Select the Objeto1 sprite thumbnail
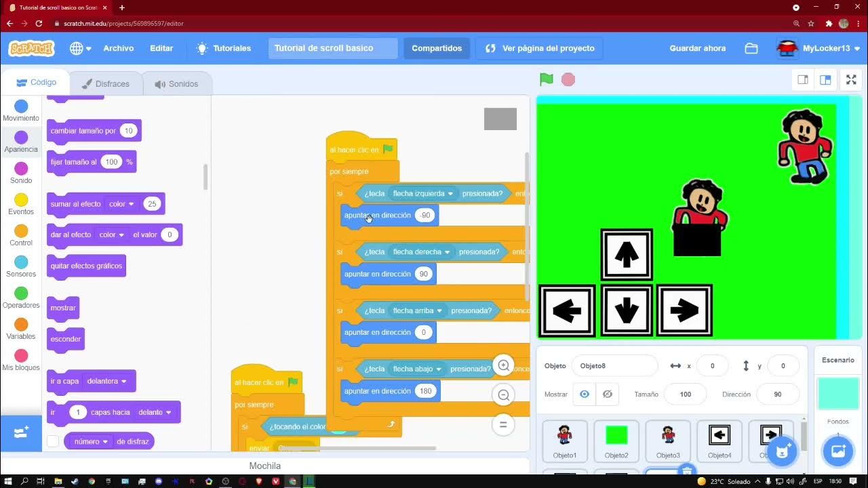Image resolution: width=868 pixels, height=488 pixels. coord(565,441)
